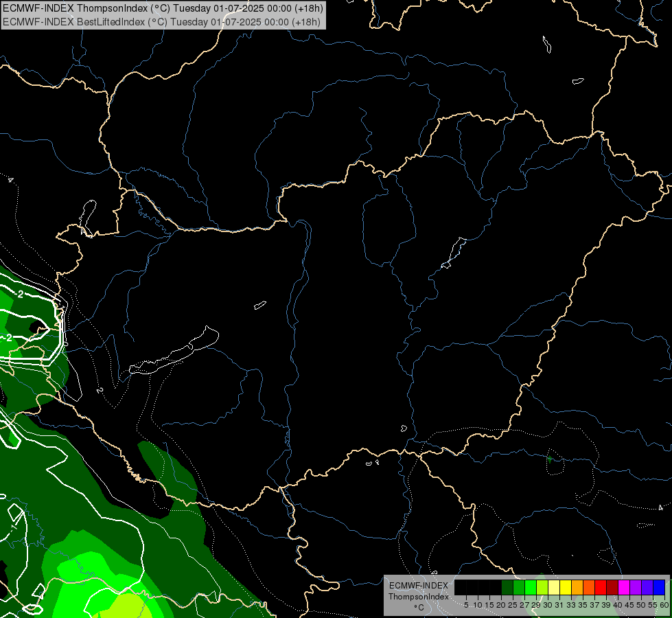Select the dark green 20-25 legend swatch

tap(507, 587)
